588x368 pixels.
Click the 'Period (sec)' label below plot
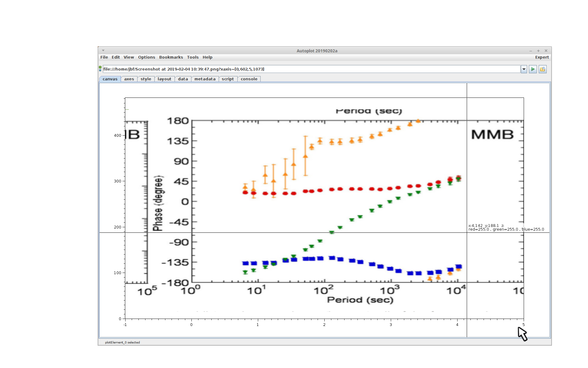tap(360, 300)
